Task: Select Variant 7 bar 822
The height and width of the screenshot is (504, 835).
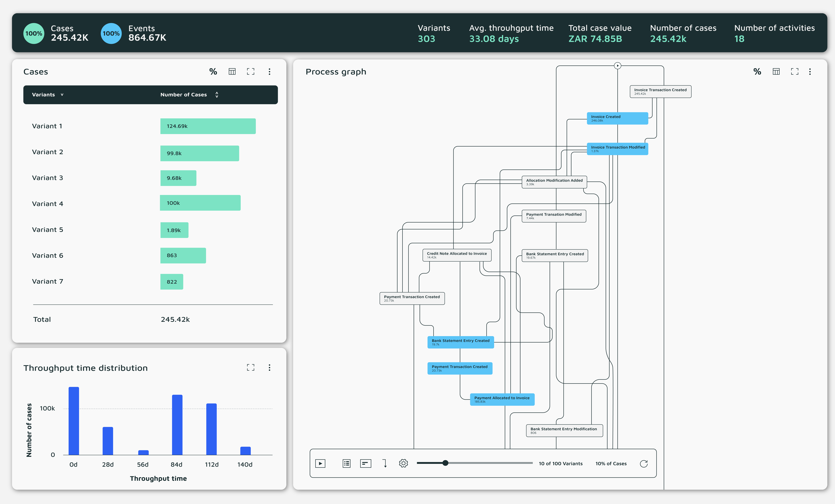Action: pyautogui.click(x=172, y=282)
